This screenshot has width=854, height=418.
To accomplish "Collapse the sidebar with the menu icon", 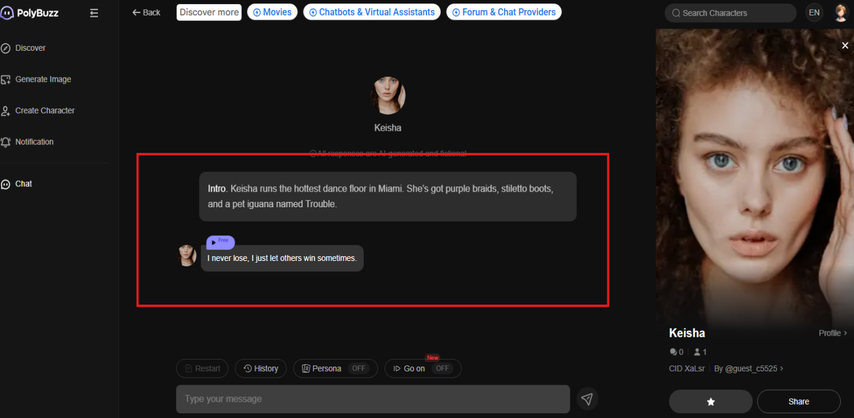I will pyautogui.click(x=94, y=13).
